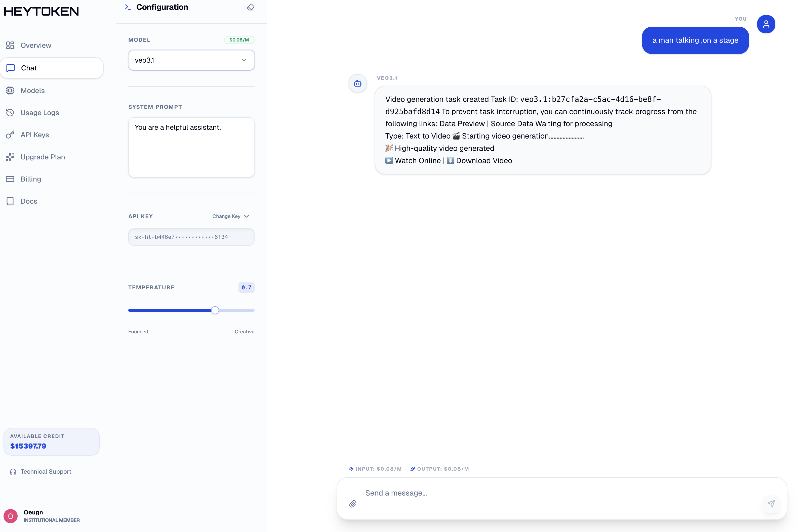
Task: Open the Upgrade Plan page
Action: (x=42, y=157)
